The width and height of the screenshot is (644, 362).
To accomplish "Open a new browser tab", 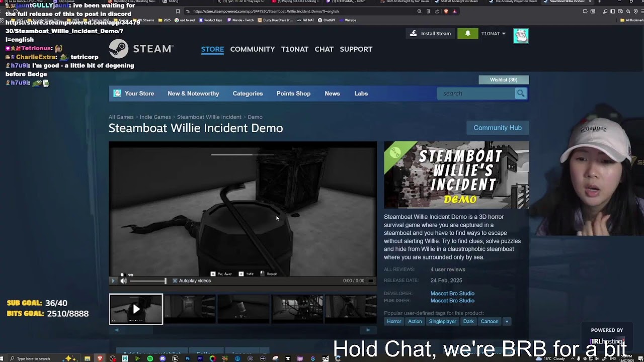I will click(x=599, y=2).
